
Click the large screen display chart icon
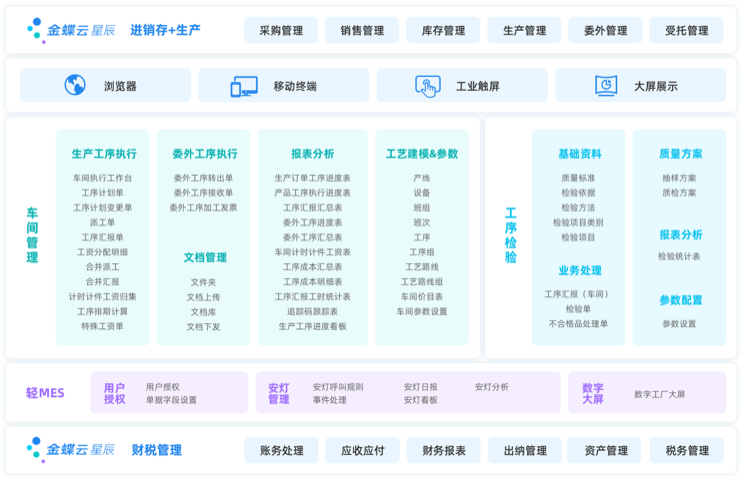[605, 86]
